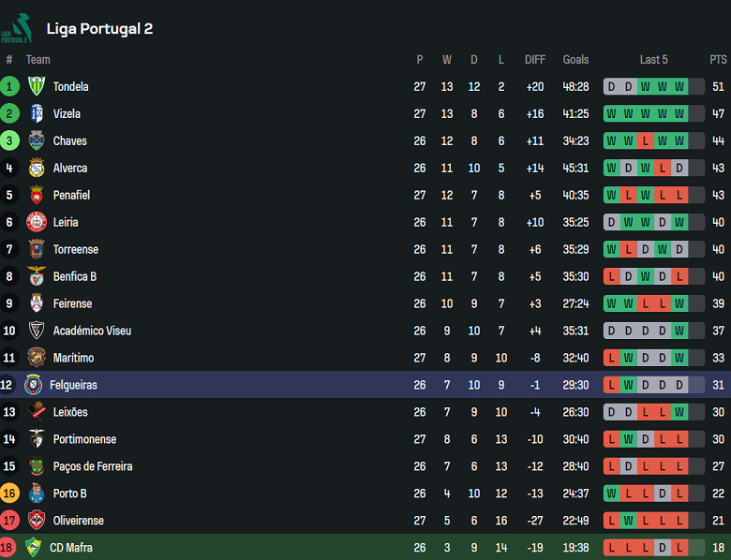Open the Chaves team page
The height and width of the screenshot is (560, 731).
click(69, 140)
